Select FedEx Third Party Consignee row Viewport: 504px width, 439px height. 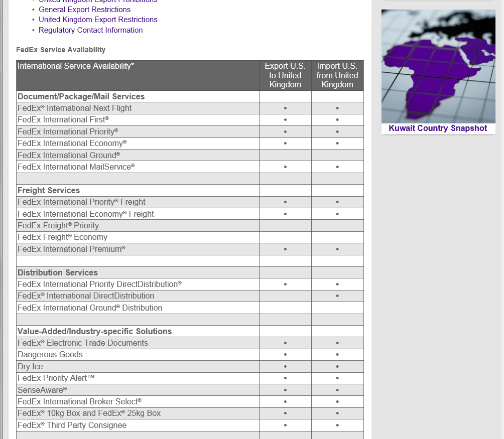190,425
